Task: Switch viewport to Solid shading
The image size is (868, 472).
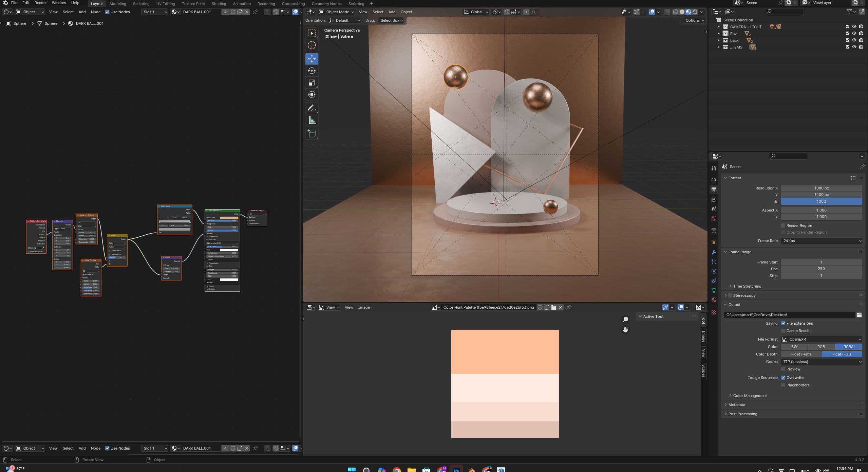Action: point(682,12)
